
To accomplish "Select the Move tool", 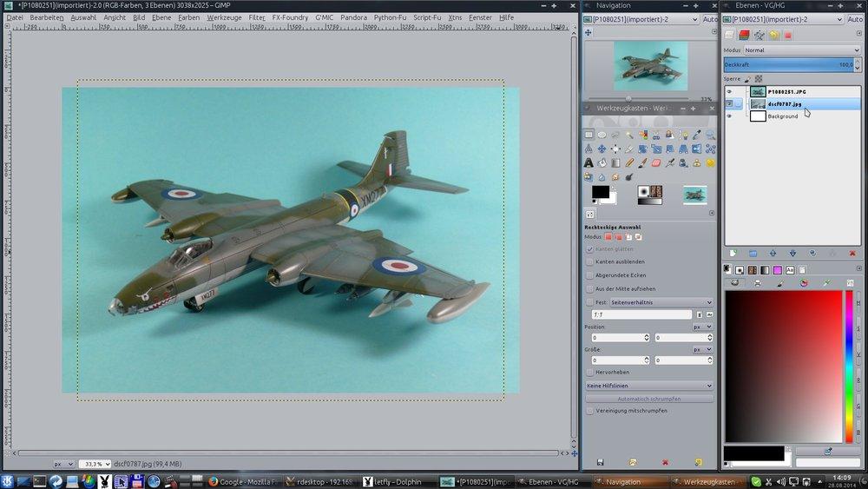I will [x=602, y=149].
